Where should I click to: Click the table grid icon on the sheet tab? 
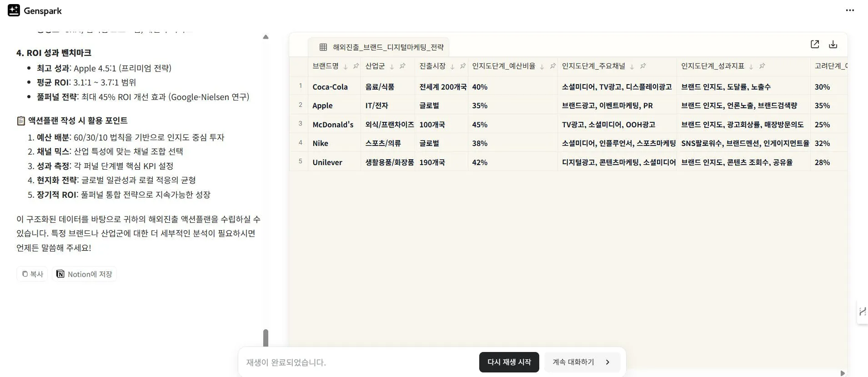[323, 47]
